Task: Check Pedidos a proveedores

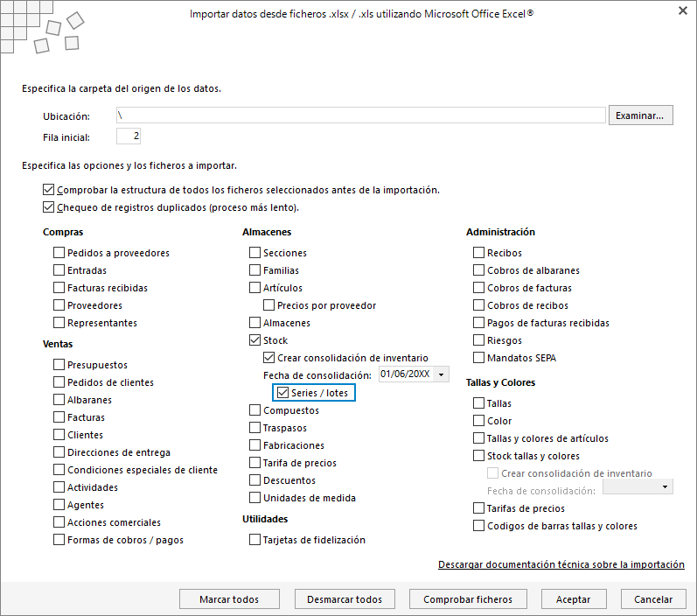Action: point(59,253)
